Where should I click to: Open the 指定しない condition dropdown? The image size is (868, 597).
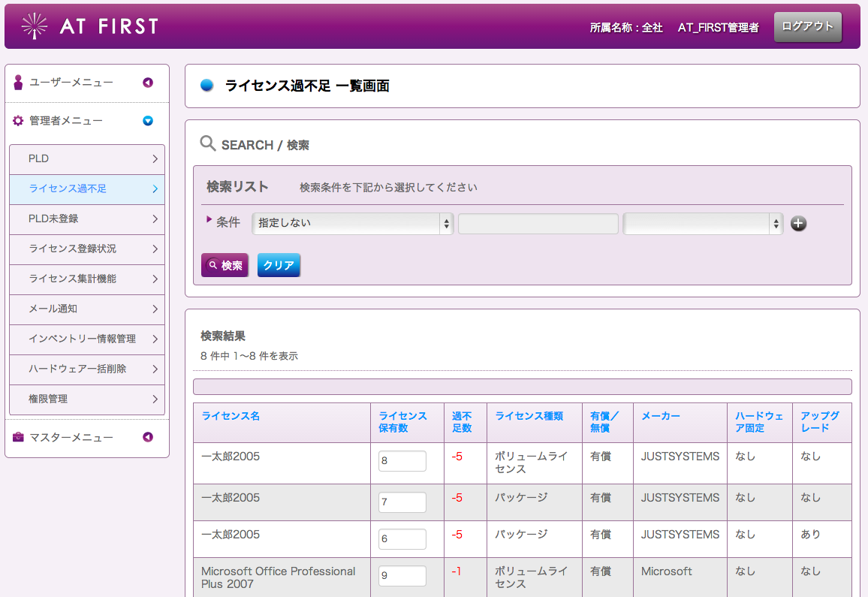point(353,223)
